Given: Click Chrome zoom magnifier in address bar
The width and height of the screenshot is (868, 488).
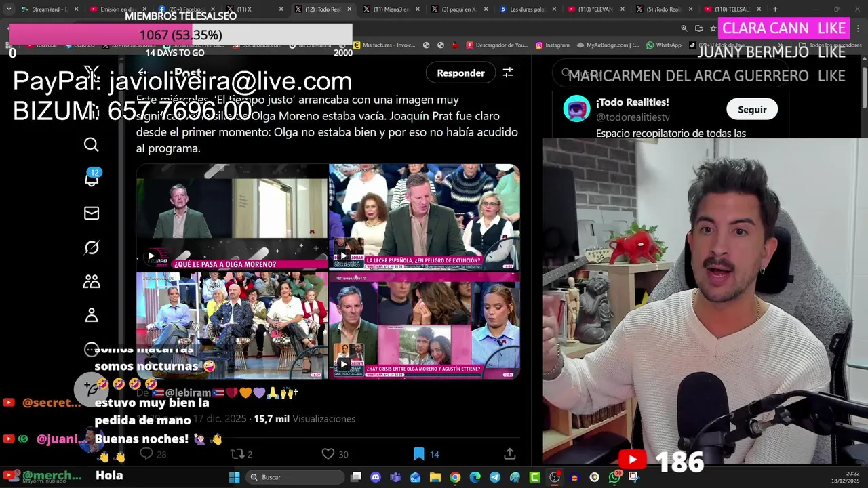Looking at the screenshot, I should click(684, 28).
